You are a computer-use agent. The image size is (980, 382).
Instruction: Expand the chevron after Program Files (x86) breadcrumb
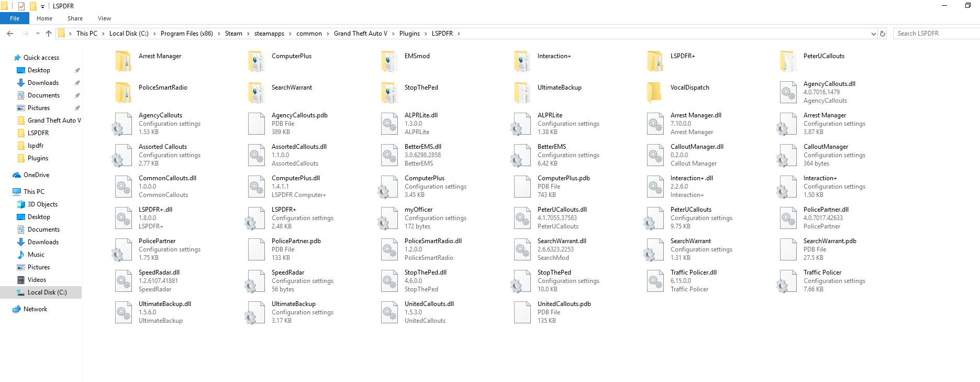click(x=219, y=34)
